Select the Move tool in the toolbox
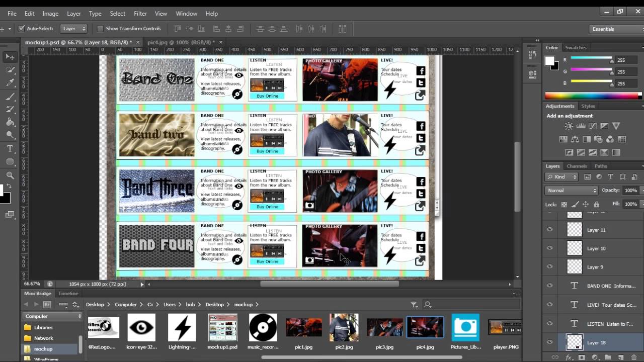This screenshot has height=362, width=644. [10, 57]
